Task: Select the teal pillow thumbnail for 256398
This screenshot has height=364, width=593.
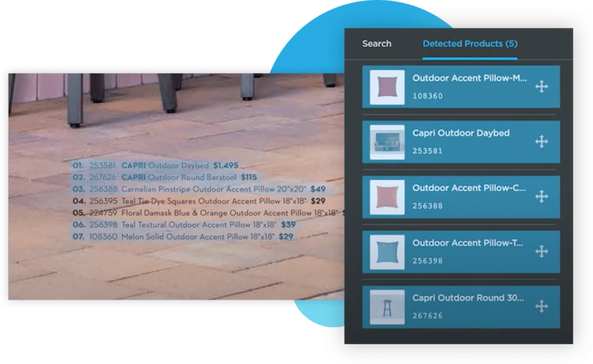Action: tap(387, 252)
